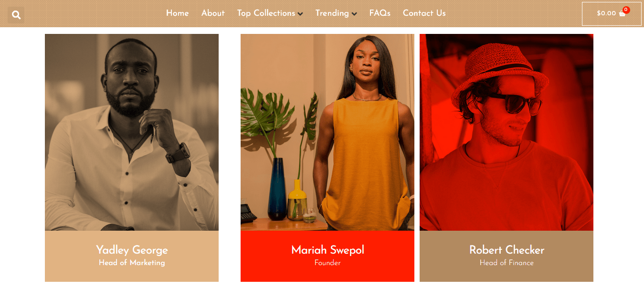Viewport: 644px width, 299px height.
Task: Open the Home menu item
Action: (x=178, y=13)
